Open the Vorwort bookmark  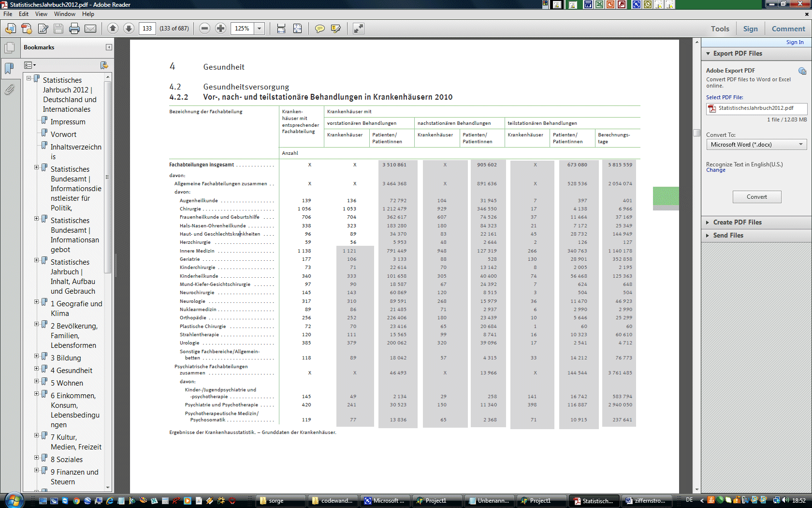tap(63, 134)
